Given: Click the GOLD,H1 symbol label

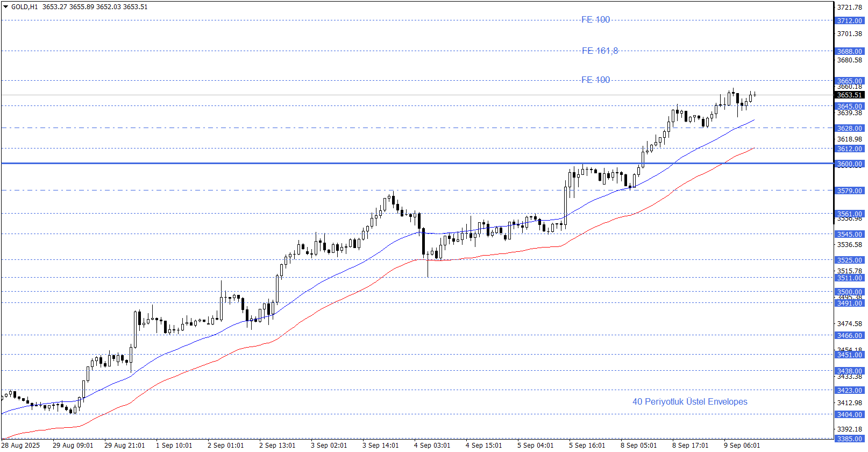Looking at the screenshot, I should tap(25, 7).
